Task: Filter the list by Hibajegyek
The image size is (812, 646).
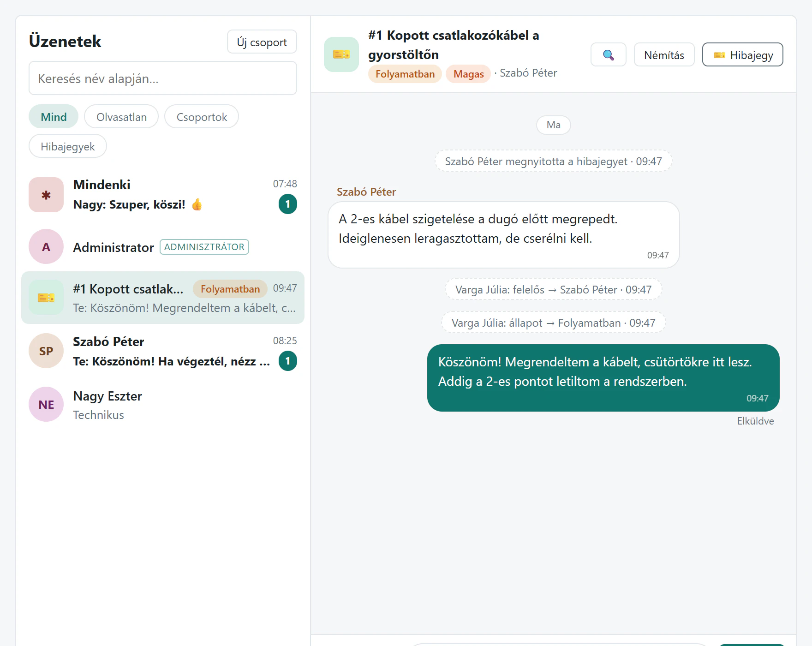Action: pyautogui.click(x=68, y=146)
